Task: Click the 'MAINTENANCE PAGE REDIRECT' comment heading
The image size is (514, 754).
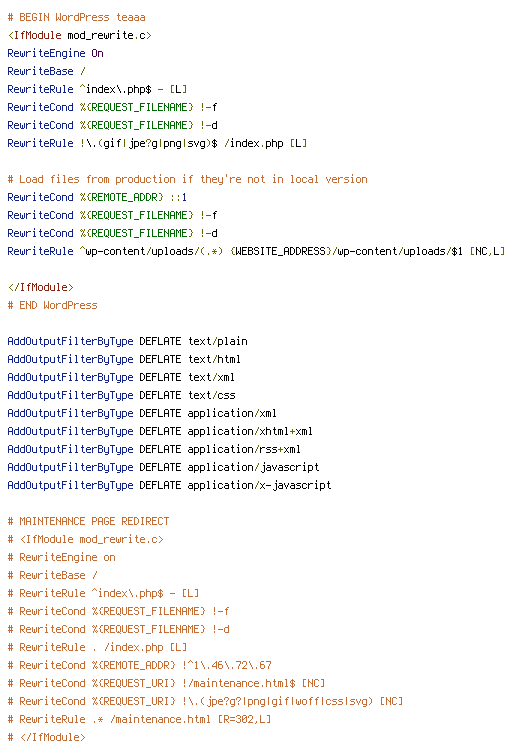Action: point(88,521)
